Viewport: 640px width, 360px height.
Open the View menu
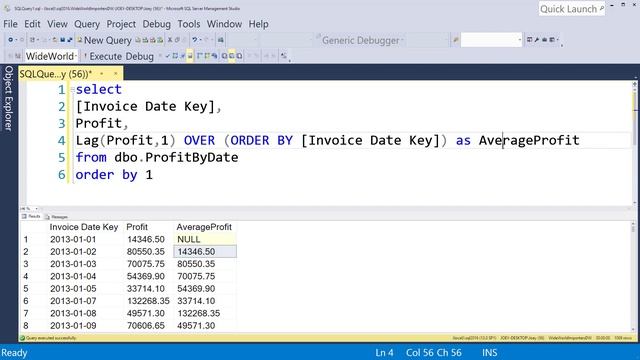point(57,24)
